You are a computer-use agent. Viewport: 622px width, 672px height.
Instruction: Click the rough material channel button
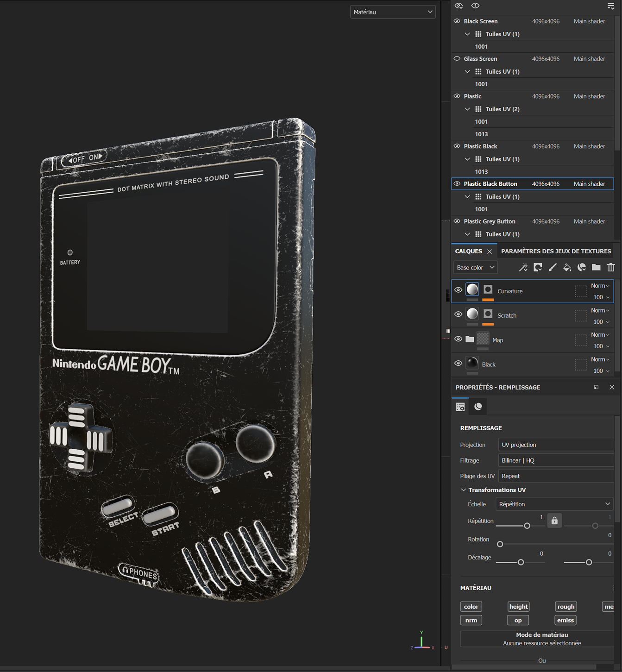coord(565,606)
